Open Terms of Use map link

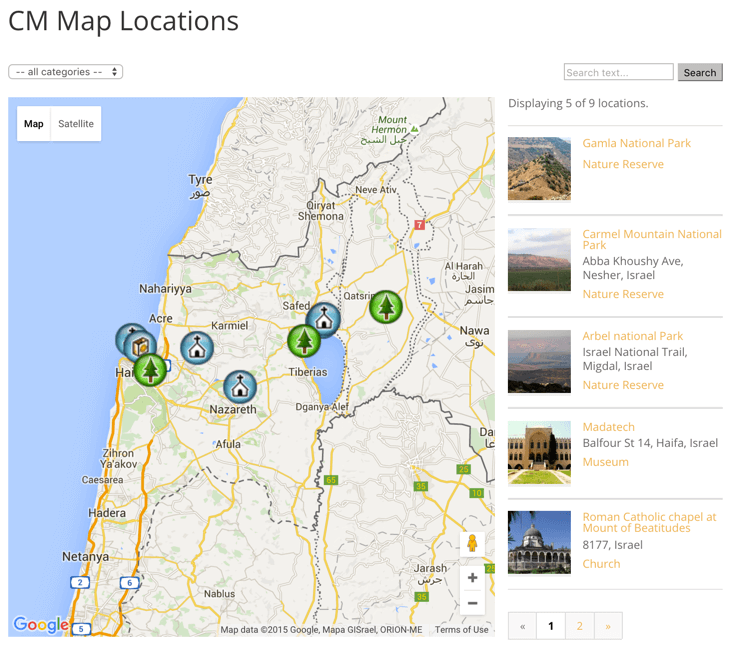click(461, 630)
